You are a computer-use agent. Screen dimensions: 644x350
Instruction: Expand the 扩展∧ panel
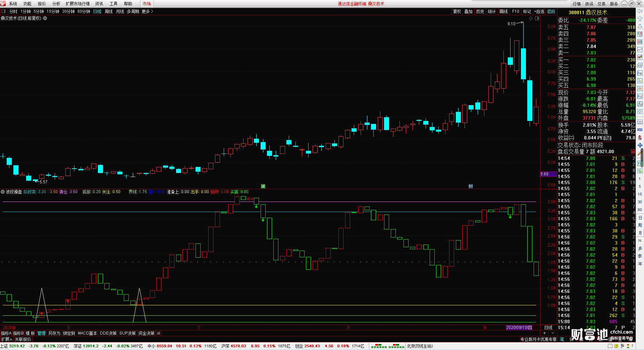click(6, 339)
